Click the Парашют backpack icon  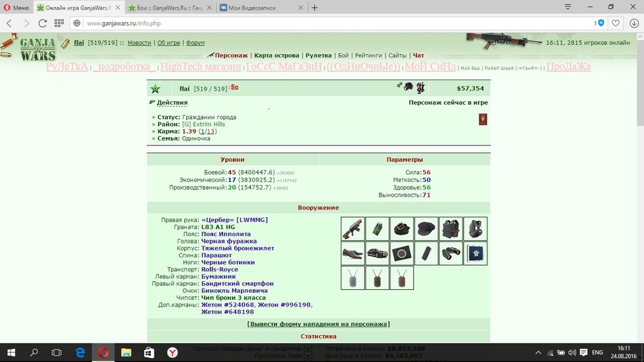click(x=475, y=228)
